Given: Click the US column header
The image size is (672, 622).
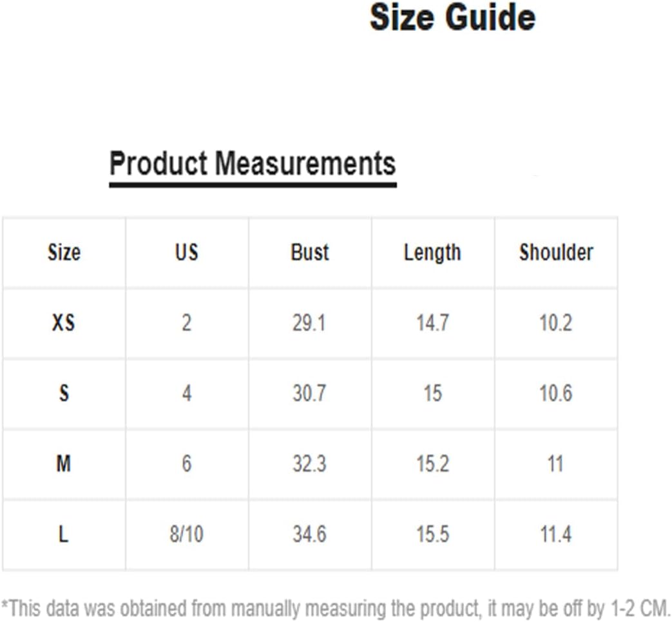Looking at the screenshot, I should (186, 252).
